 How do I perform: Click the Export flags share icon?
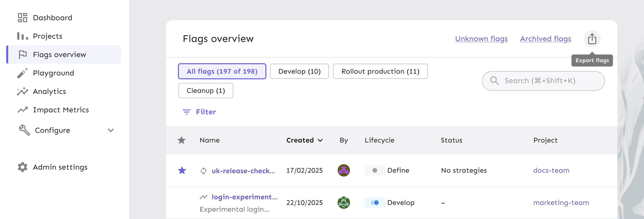tap(592, 39)
